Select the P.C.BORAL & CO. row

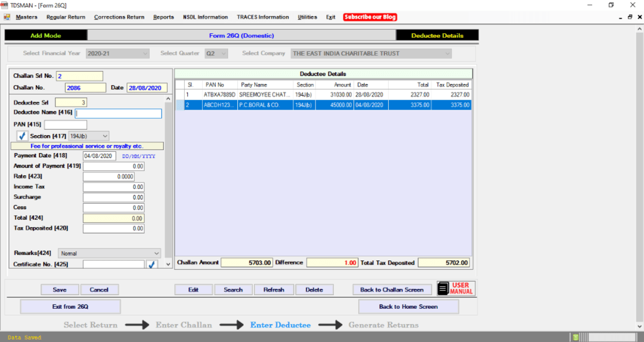click(x=324, y=105)
